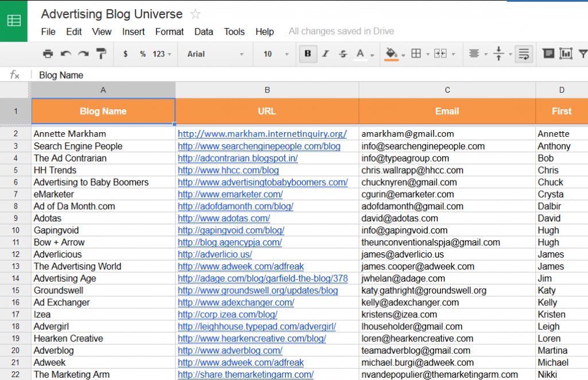Click the Advertising Blog Universe title
588x380 pixels.
pos(112,14)
